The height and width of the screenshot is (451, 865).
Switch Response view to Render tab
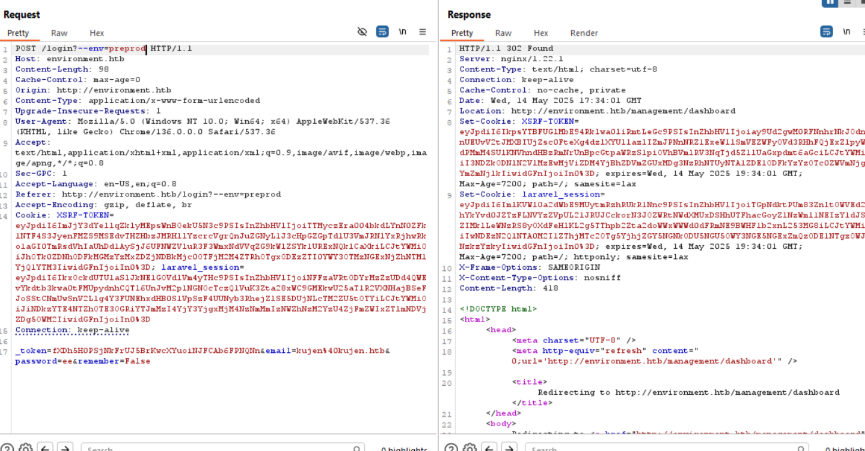(584, 33)
